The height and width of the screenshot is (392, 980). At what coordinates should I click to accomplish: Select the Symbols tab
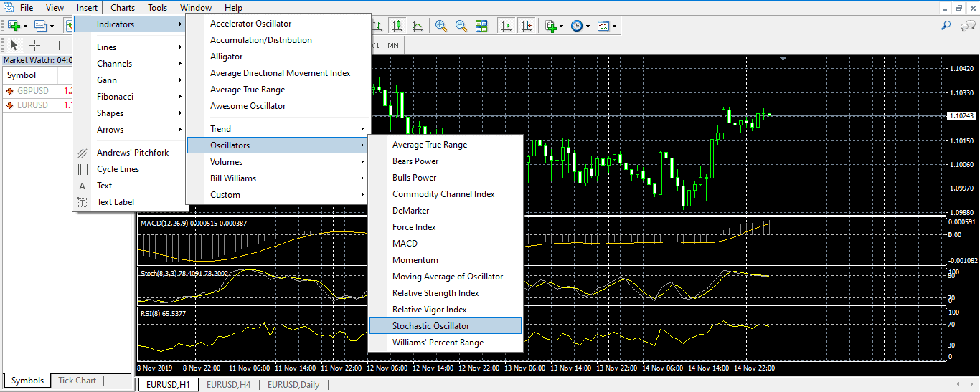click(27, 381)
